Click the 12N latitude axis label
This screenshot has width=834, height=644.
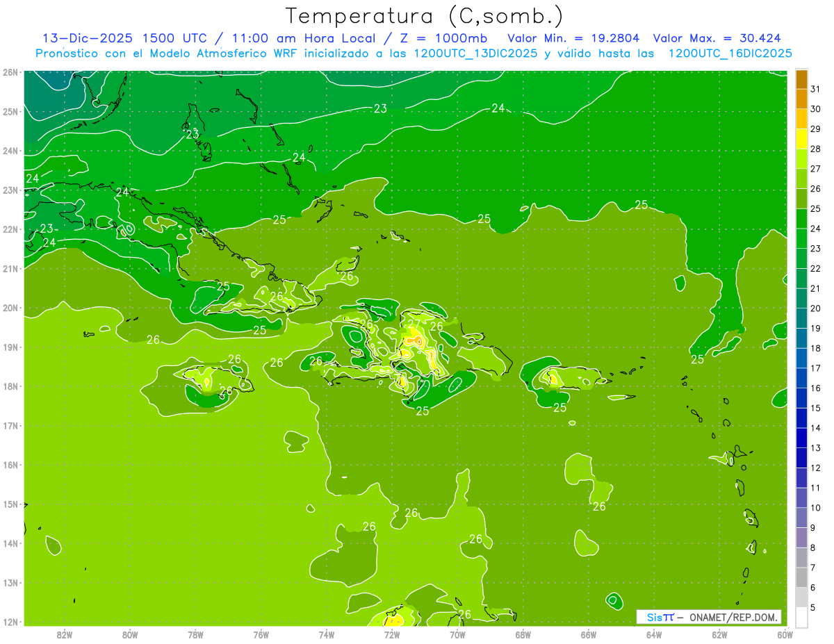tap(10, 622)
